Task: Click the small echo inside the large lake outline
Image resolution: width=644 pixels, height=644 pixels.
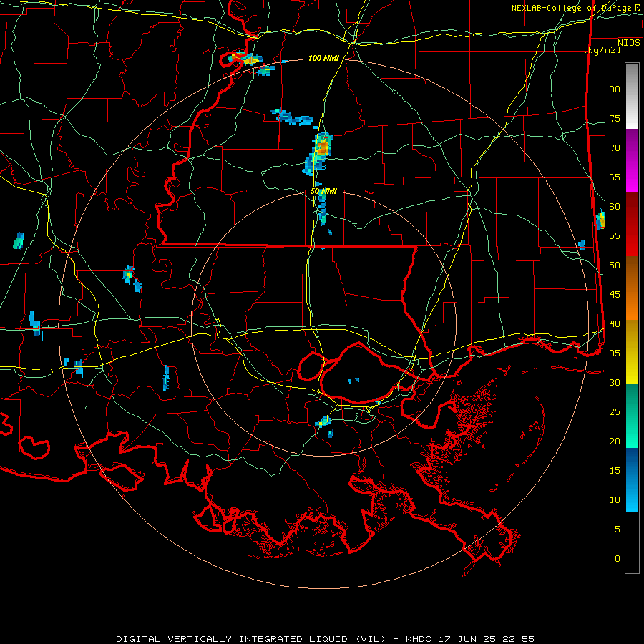Action: [x=353, y=381]
